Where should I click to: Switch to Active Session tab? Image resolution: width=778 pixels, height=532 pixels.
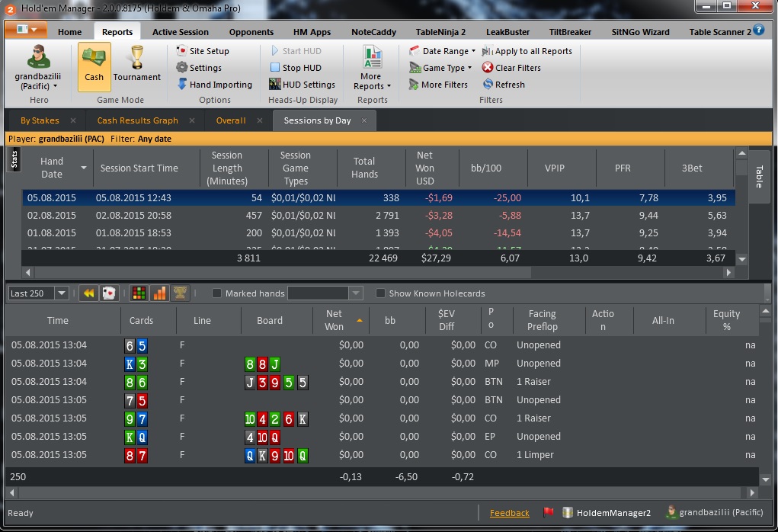[180, 32]
